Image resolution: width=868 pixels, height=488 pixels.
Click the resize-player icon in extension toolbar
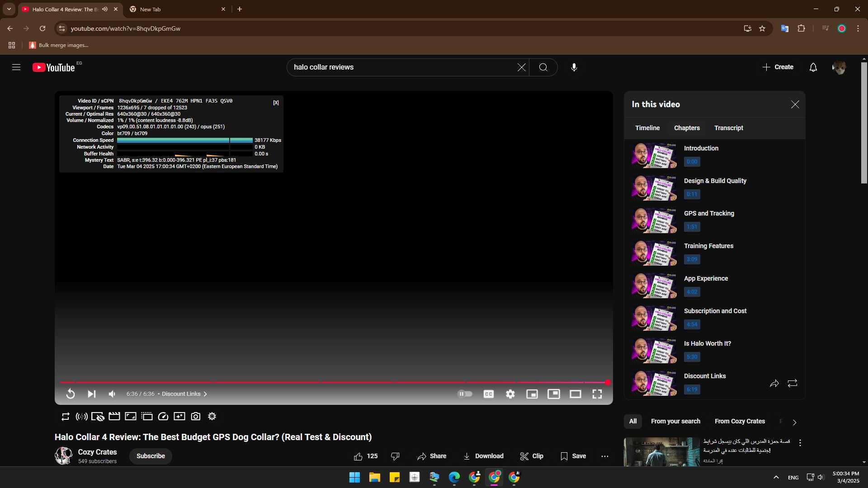(x=131, y=417)
